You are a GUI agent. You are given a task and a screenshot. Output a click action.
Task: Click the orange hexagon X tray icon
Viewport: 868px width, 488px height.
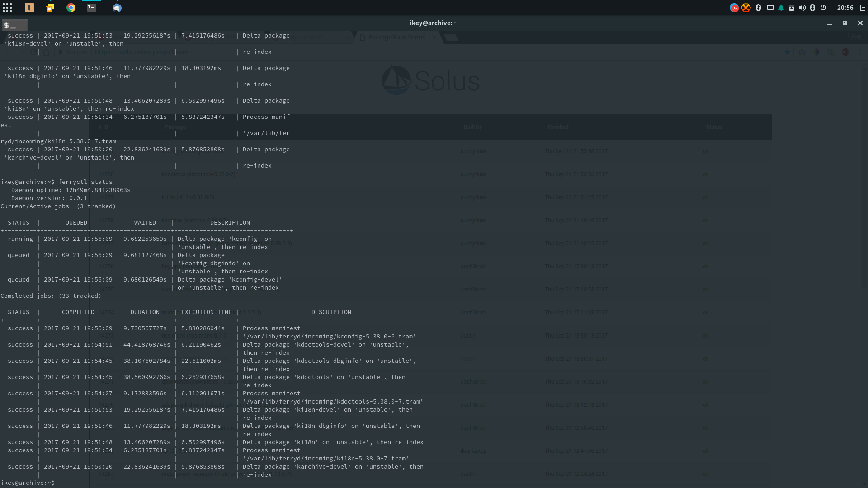tap(746, 8)
